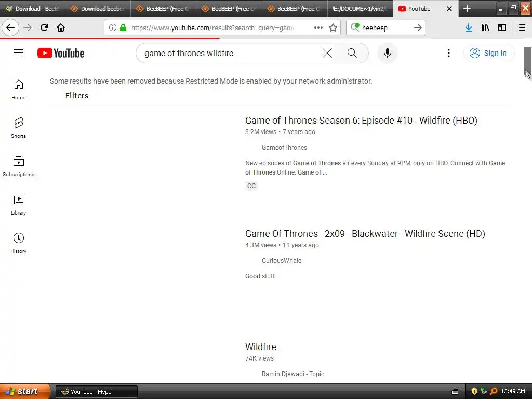Open the browser application hamburger menu
The height and width of the screenshot is (399, 532).
coord(522,28)
